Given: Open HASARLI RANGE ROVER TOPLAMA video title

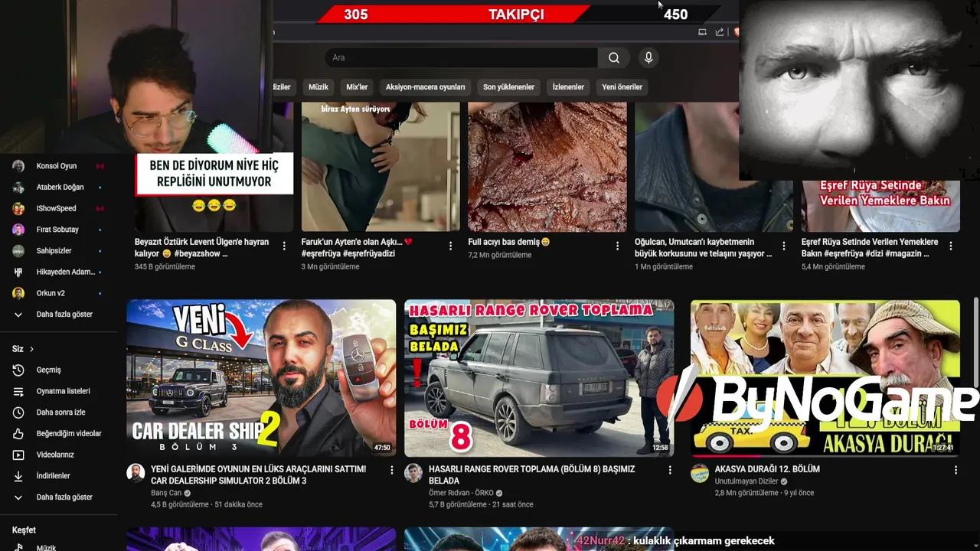Looking at the screenshot, I should click(532, 474).
